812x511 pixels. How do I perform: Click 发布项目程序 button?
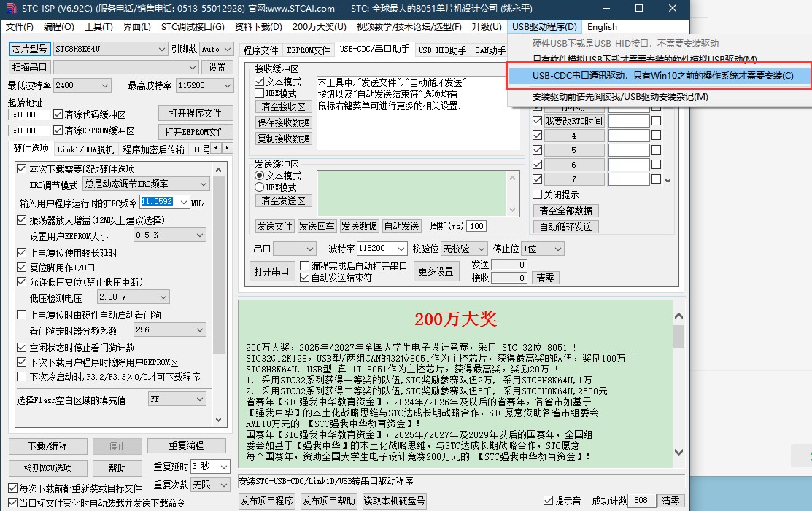267,501
